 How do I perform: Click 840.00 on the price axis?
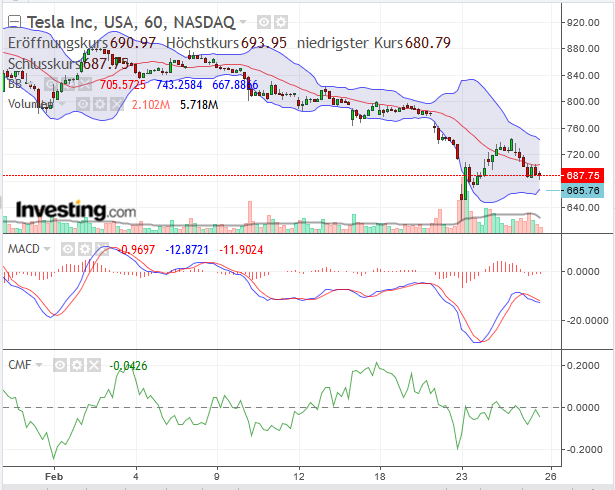[x=583, y=75]
